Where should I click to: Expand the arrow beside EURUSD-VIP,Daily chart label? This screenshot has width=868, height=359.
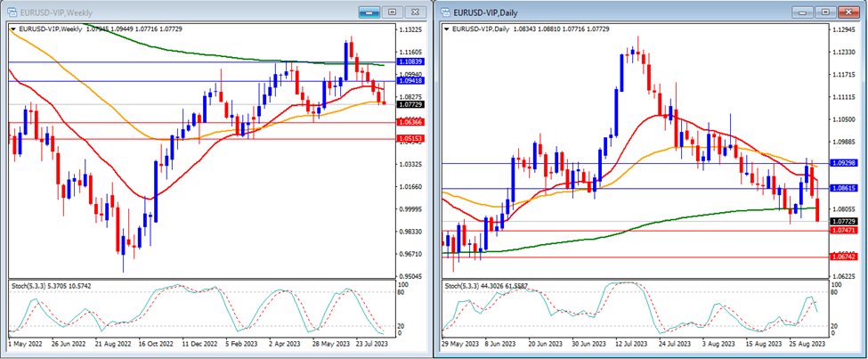[447, 29]
